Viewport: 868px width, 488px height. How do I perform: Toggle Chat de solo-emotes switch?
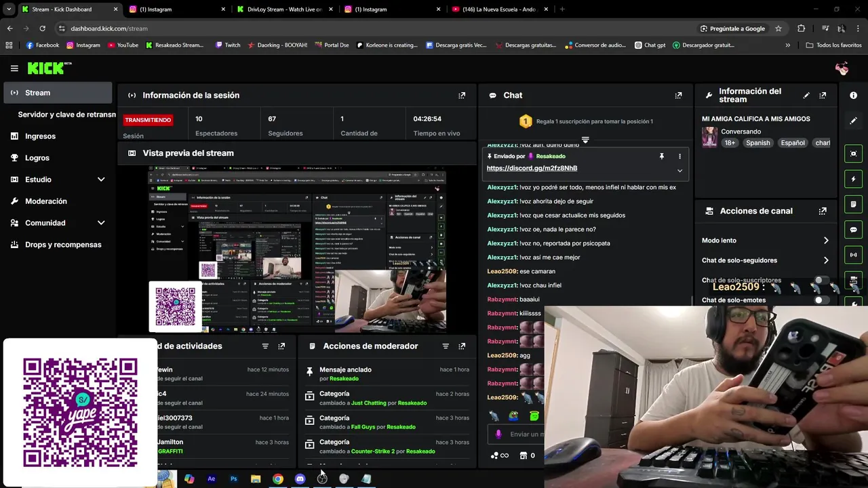[821, 300]
